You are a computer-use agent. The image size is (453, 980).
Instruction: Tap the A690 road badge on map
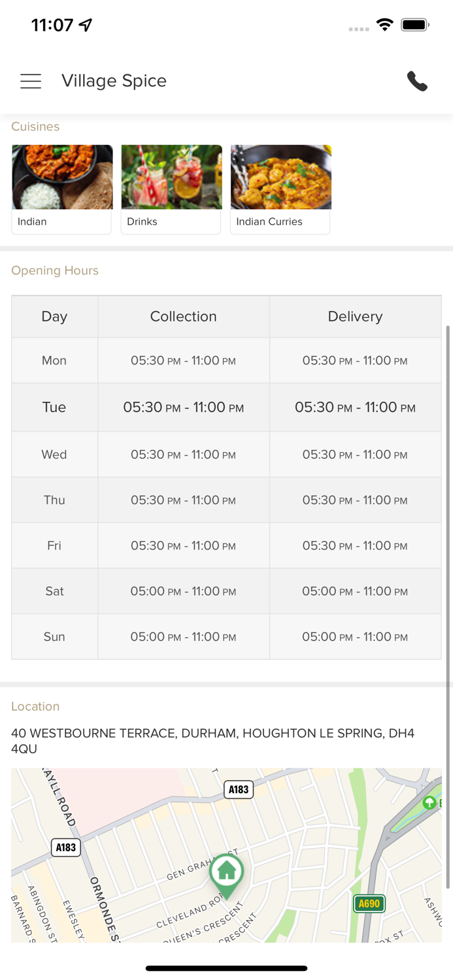(x=369, y=904)
